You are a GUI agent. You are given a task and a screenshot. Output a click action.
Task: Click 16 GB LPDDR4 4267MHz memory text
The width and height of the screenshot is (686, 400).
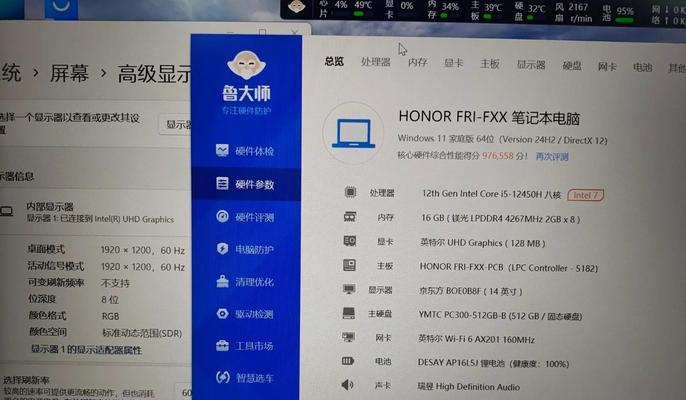tap(500, 218)
